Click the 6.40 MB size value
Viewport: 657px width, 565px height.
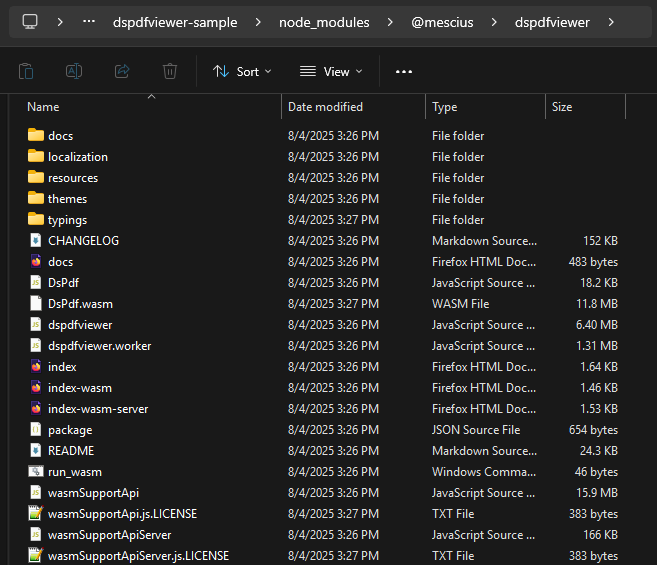tap(597, 324)
